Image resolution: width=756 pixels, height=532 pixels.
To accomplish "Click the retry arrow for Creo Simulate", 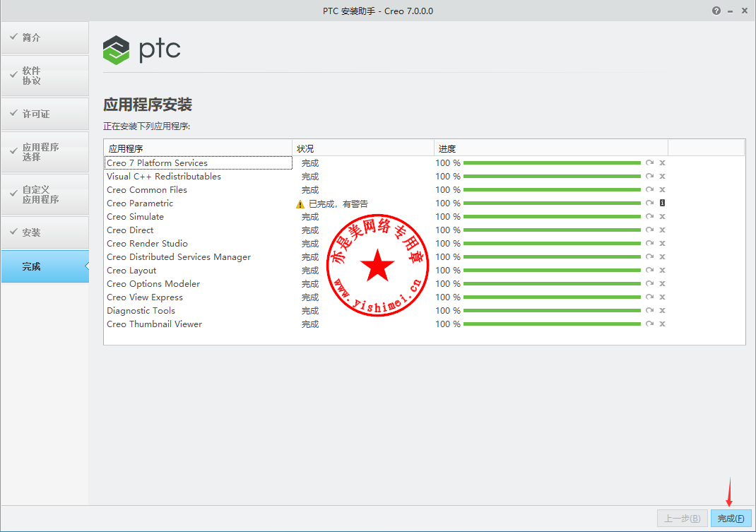I will (649, 217).
